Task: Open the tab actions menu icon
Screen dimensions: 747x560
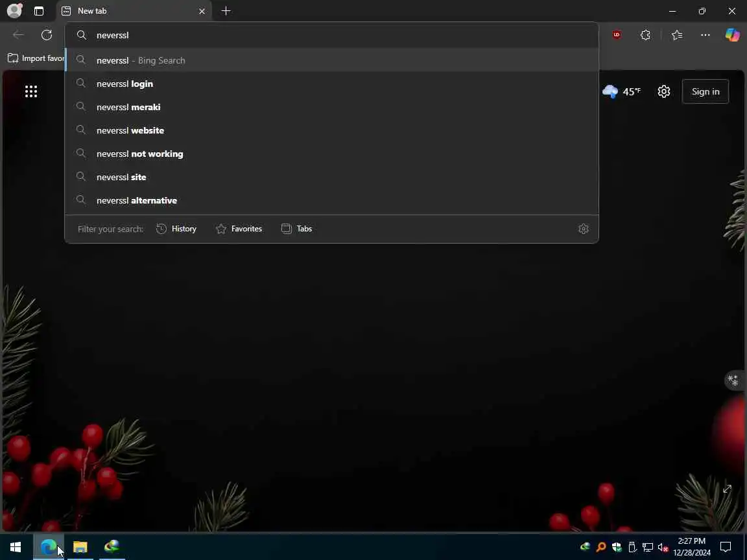Action: pyautogui.click(x=39, y=11)
